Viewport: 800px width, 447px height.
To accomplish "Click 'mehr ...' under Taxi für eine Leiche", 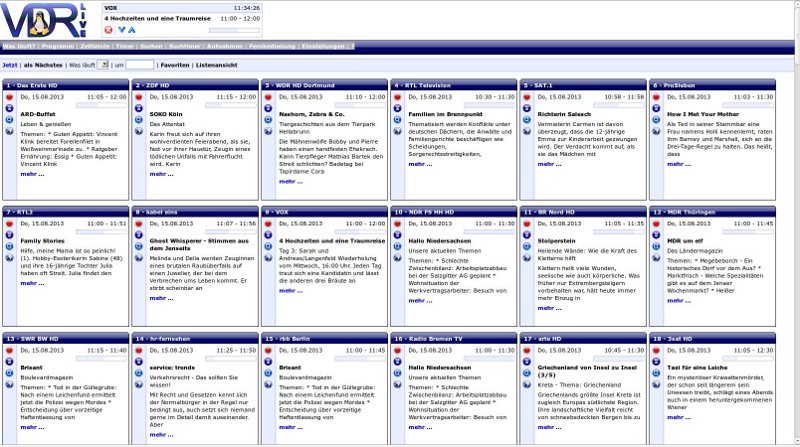I will point(679,417).
